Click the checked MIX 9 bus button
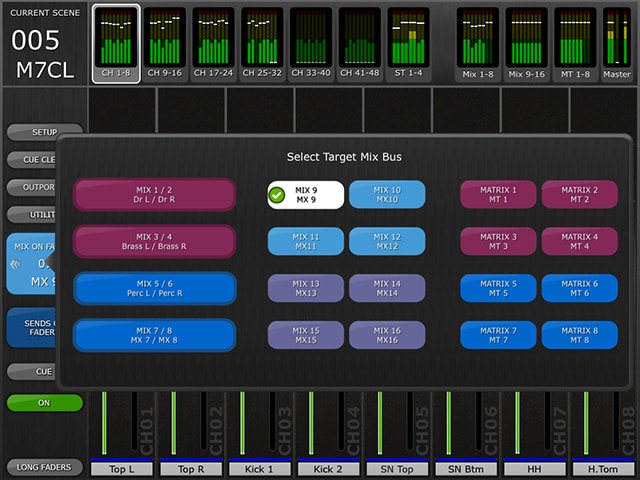The height and width of the screenshot is (480, 640). click(x=306, y=194)
